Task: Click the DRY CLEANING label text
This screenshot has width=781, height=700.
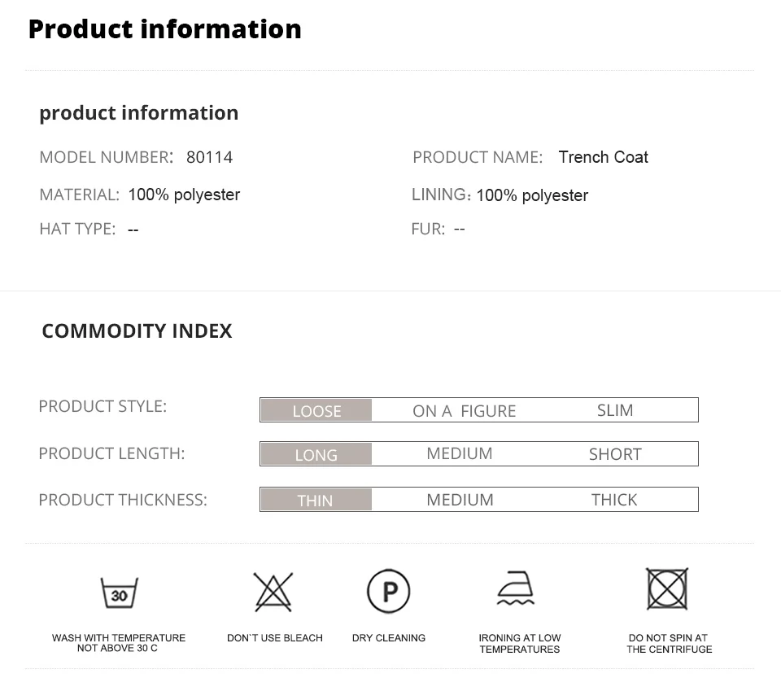Action: pos(388,638)
